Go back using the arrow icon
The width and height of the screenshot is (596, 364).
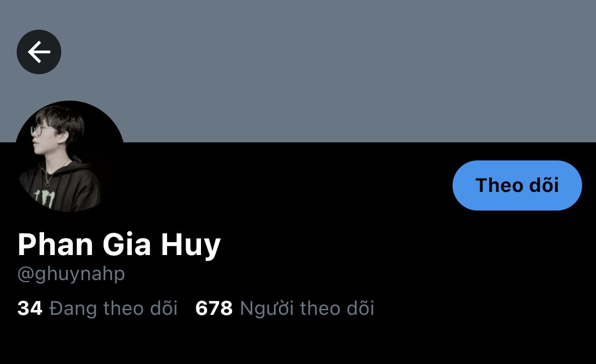(x=39, y=51)
